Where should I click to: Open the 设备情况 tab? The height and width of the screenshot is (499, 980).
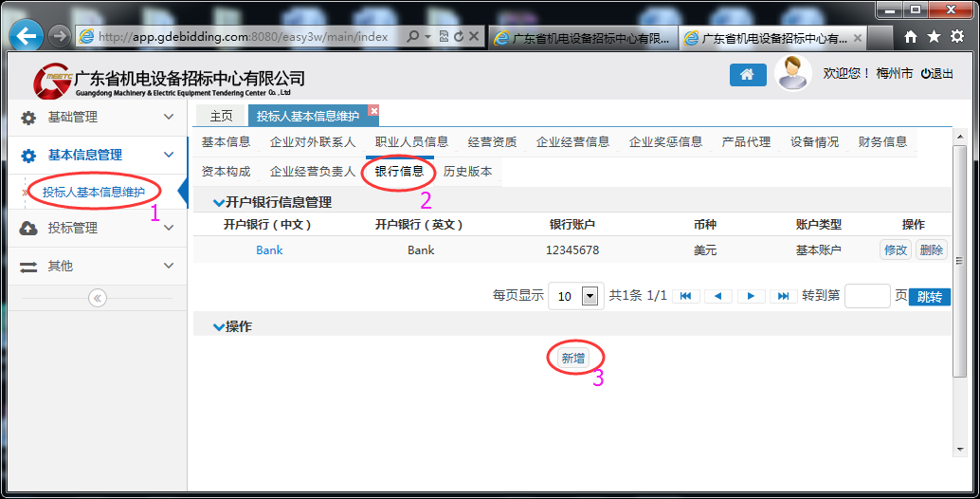point(814,142)
